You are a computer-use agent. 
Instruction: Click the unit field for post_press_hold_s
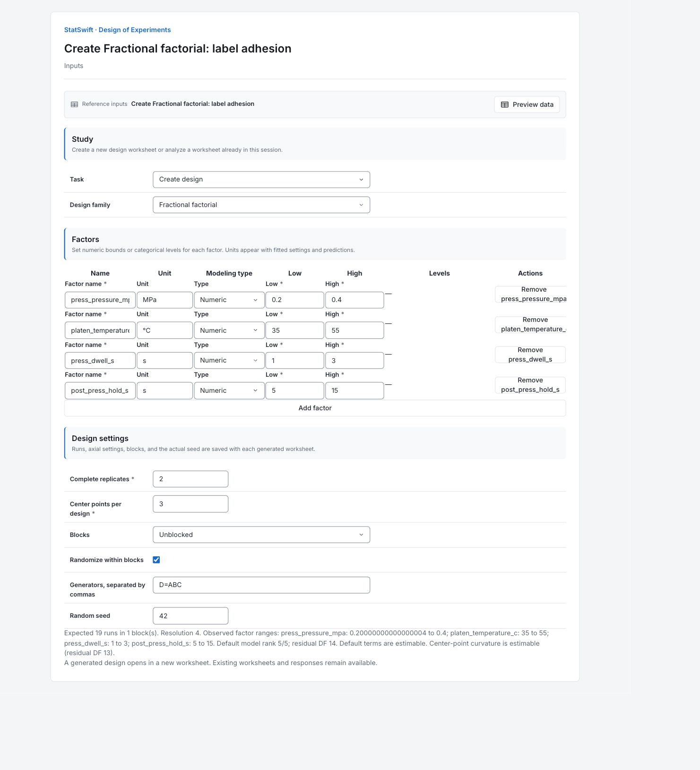[x=165, y=391]
